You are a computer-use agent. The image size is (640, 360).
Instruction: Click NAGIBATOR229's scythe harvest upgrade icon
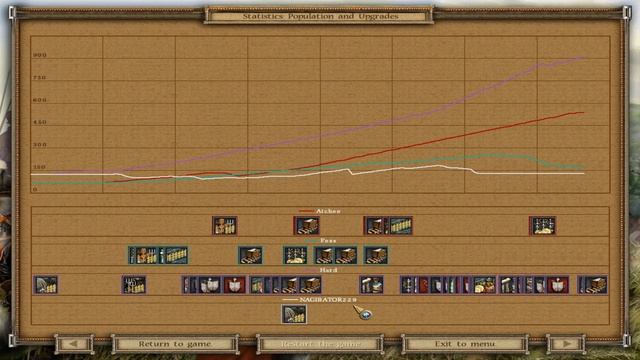click(x=294, y=314)
